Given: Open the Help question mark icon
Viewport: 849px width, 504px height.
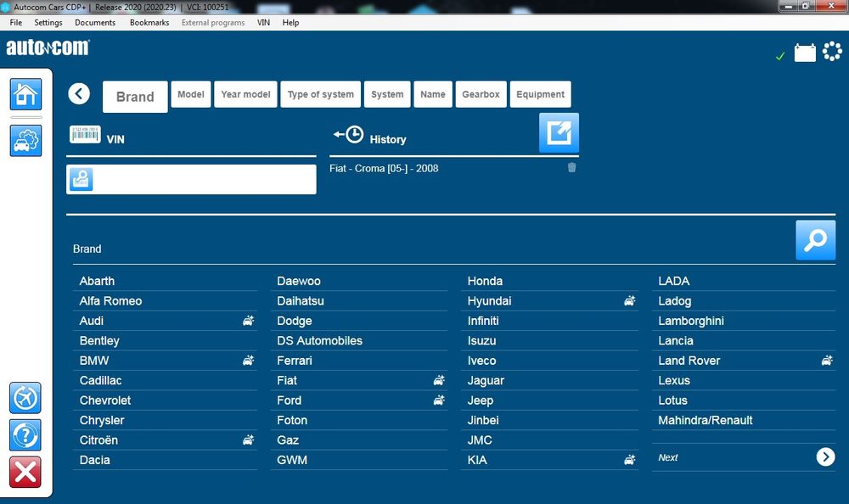Looking at the screenshot, I should [x=25, y=434].
